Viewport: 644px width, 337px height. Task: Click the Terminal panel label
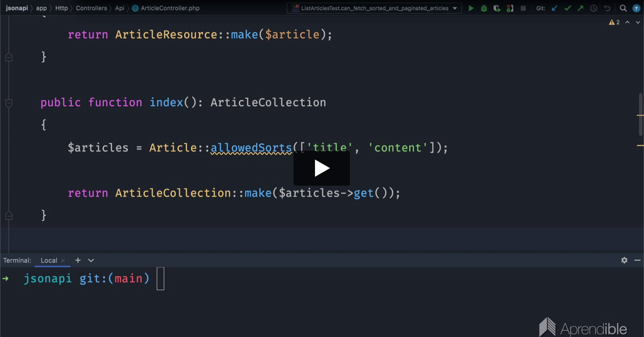(17, 260)
